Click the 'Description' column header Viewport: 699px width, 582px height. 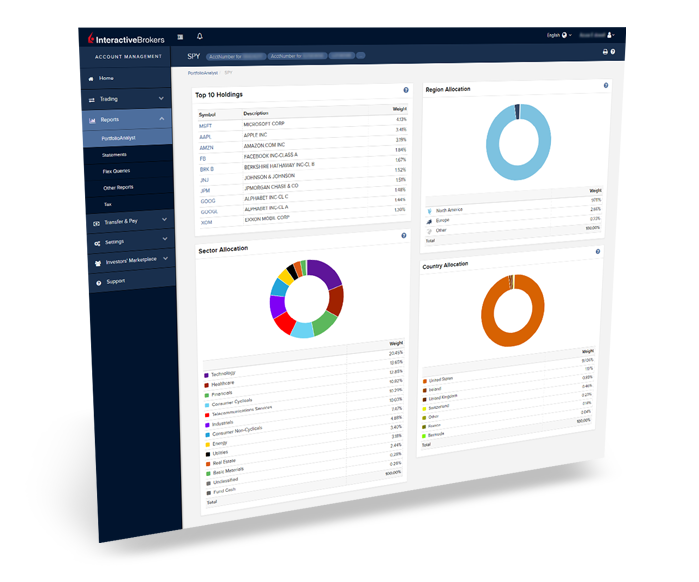(x=256, y=113)
